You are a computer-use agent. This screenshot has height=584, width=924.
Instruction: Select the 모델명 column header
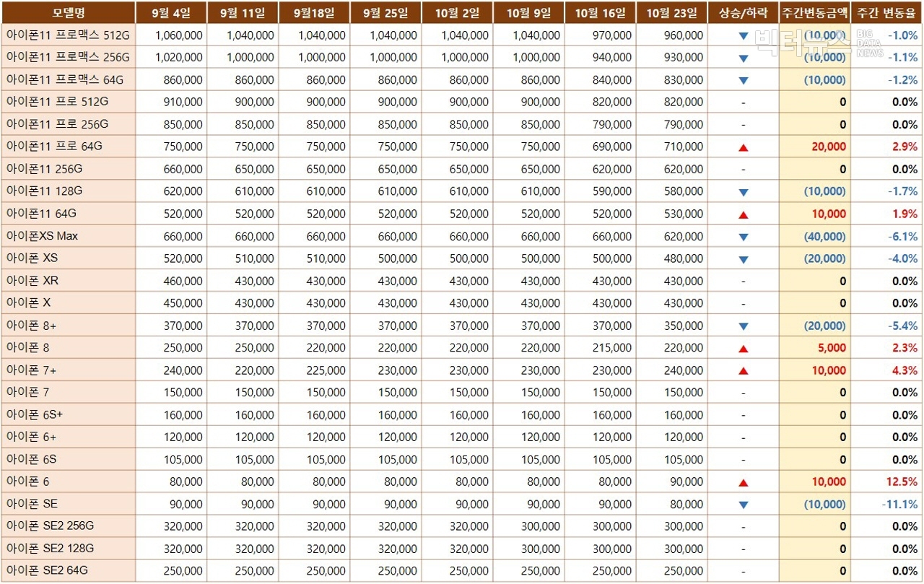click(x=69, y=12)
